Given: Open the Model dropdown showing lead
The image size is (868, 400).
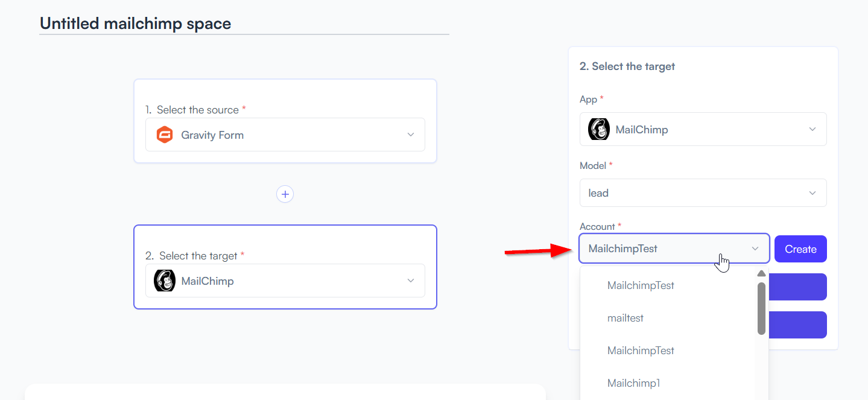Looking at the screenshot, I should pyautogui.click(x=703, y=193).
